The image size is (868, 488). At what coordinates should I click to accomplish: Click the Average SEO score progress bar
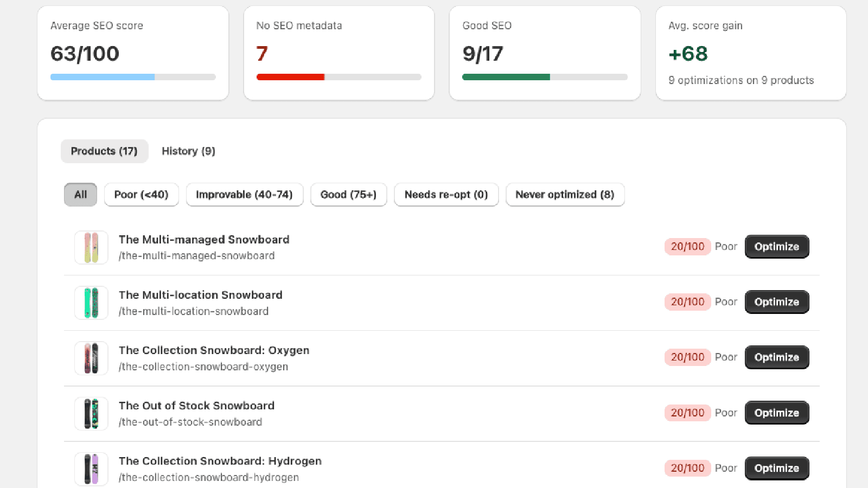[x=133, y=77]
